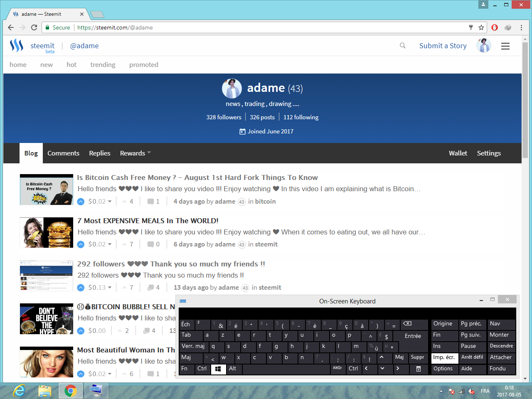This screenshot has width=532, height=399.
Task: Open the search magnifier icon
Action: pyautogui.click(x=402, y=45)
